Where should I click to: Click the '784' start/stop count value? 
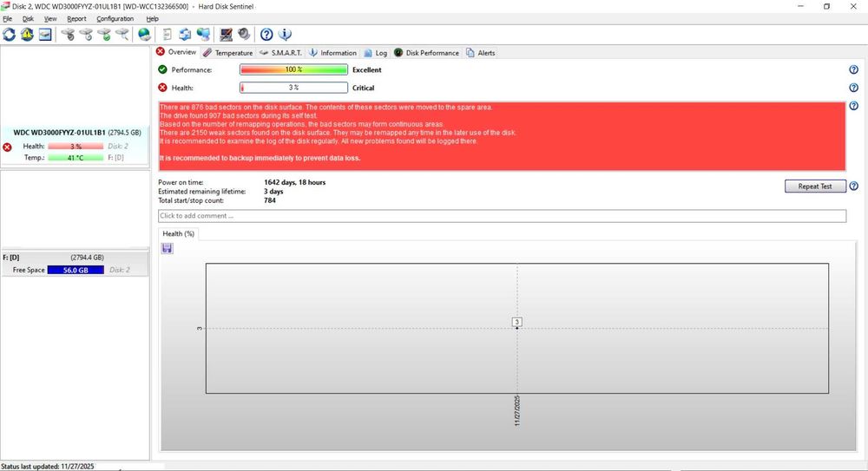[x=270, y=200]
